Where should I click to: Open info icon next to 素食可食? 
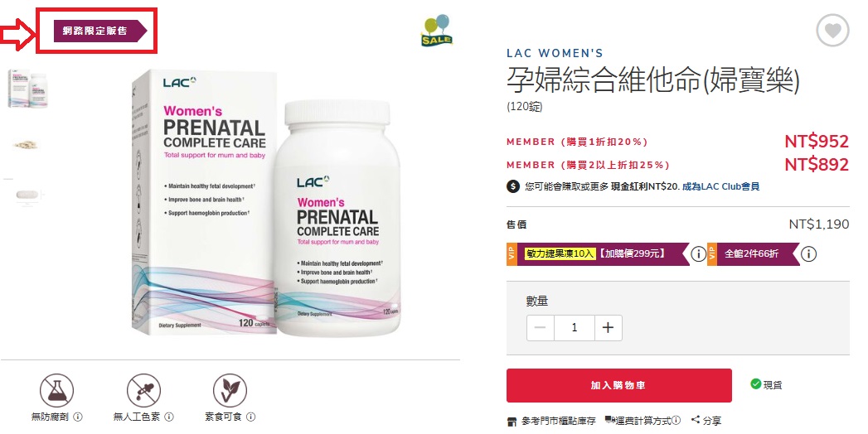tap(250, 417)
